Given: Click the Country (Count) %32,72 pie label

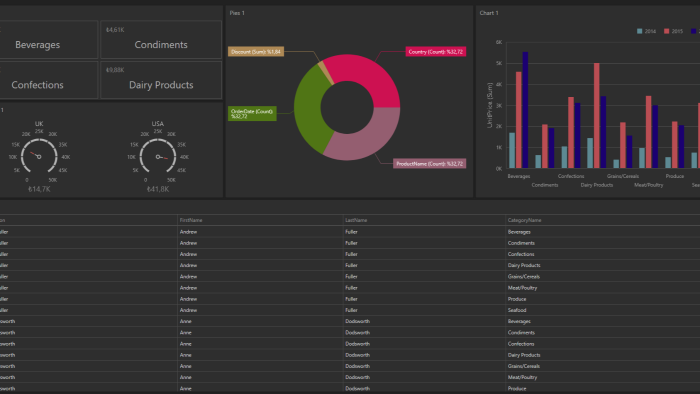Looking at the screenshot, I should coord(436,52).
